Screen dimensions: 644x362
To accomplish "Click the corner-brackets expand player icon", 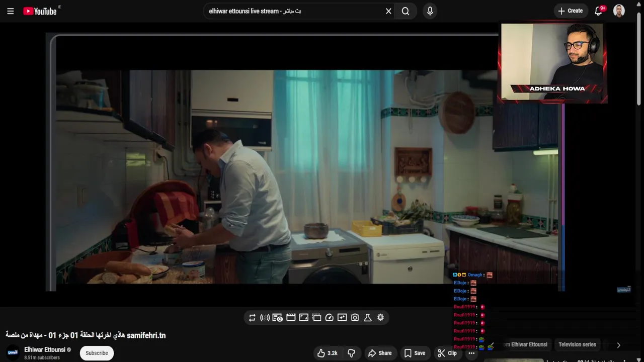I will pyautogui.click(x=303, y=317).
